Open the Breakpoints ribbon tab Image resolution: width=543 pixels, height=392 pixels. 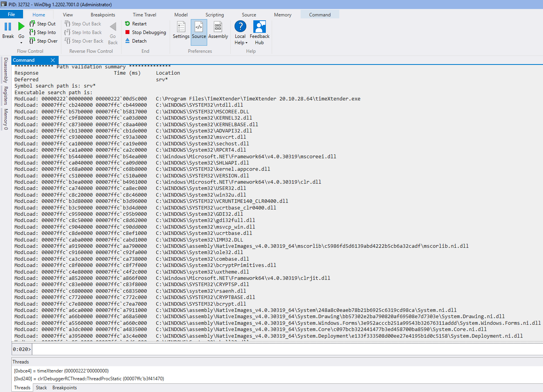click(103, 15)
